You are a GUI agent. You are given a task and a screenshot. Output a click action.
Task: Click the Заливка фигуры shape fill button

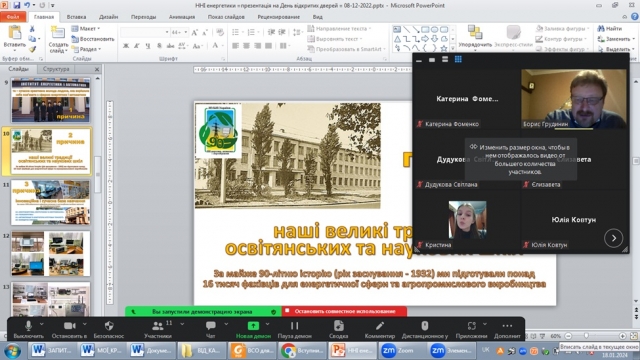click(x=562, y=29)
